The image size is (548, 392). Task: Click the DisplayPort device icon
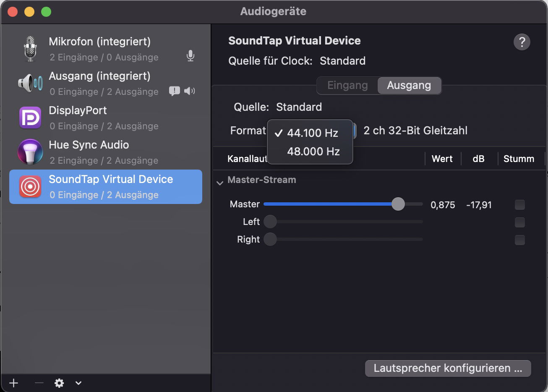[x=30, y=118]
